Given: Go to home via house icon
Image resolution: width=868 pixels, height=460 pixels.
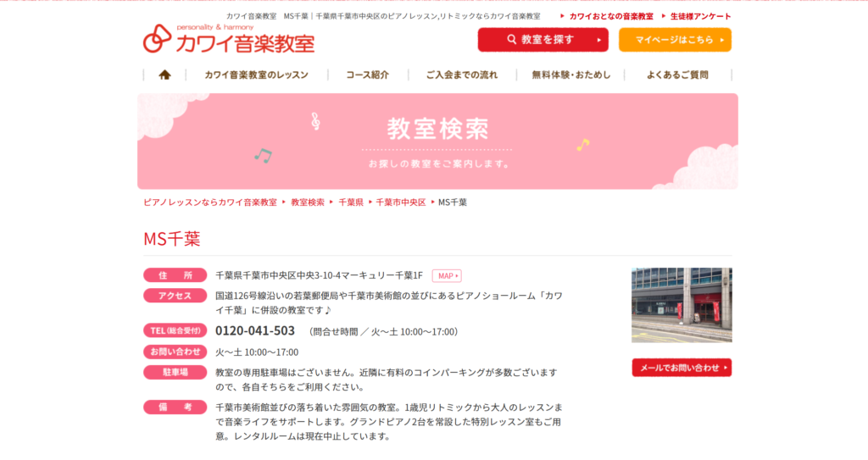Looking at the screenshot, I should [x=164, y=75].
